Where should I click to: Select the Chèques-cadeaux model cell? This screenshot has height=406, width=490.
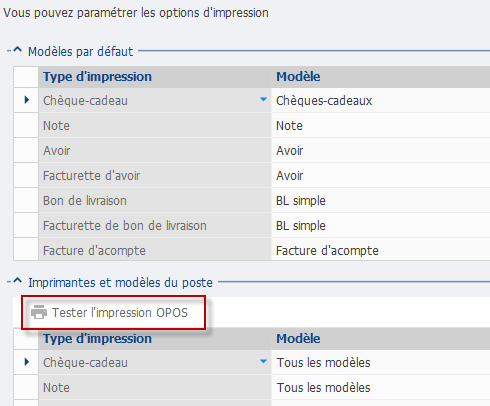(381, 100)
